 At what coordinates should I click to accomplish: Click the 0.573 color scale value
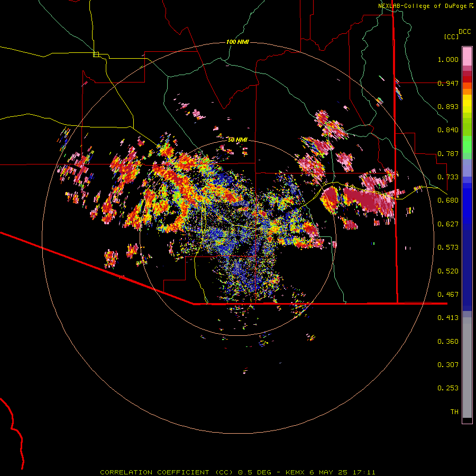448,248
